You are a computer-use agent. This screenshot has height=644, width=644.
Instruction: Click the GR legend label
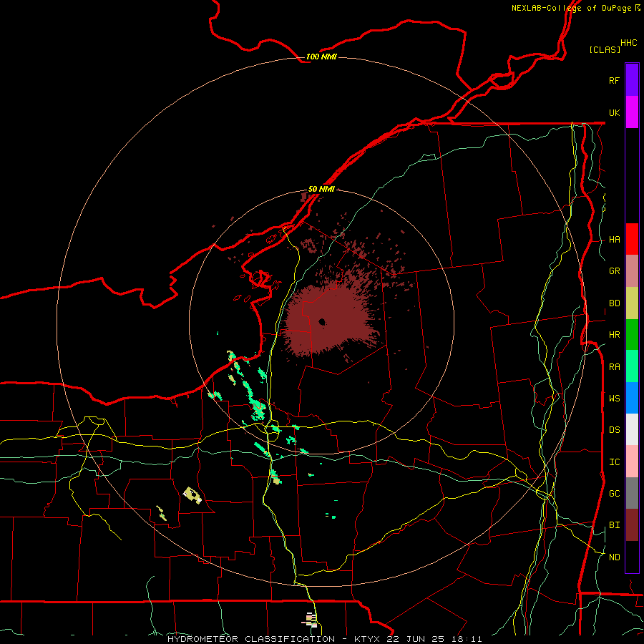(x=614, y=271)
